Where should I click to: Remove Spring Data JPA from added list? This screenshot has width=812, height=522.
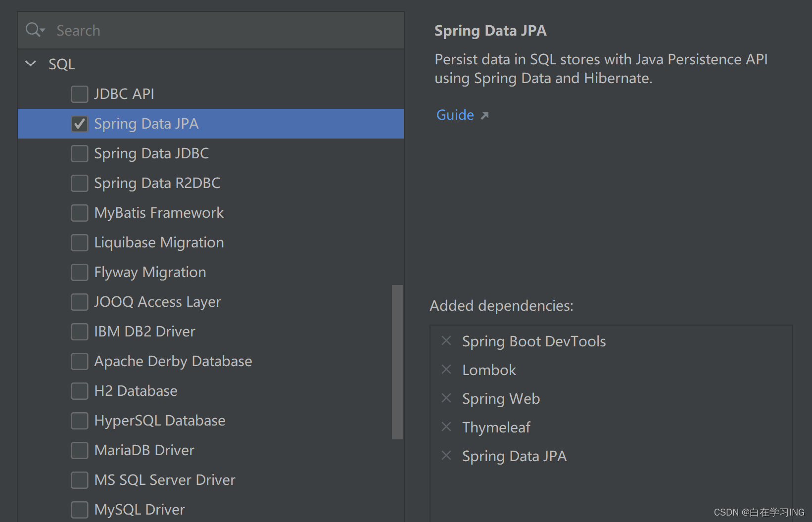coord(446,456)
